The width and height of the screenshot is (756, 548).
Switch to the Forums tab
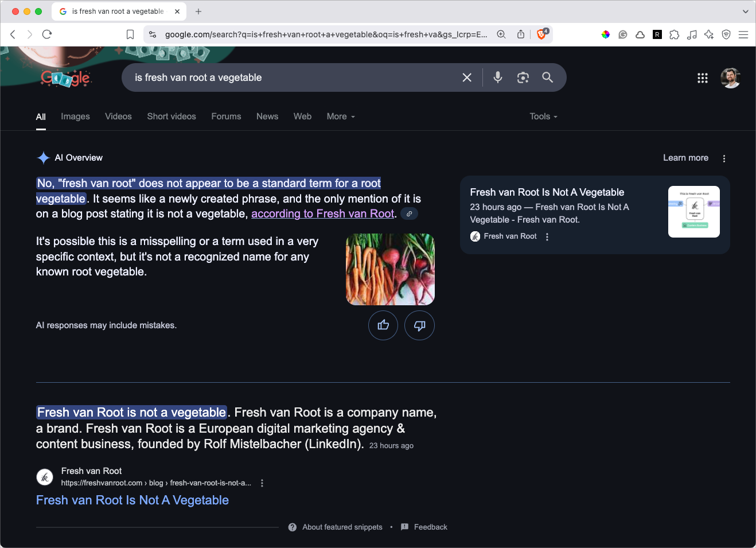226,116
